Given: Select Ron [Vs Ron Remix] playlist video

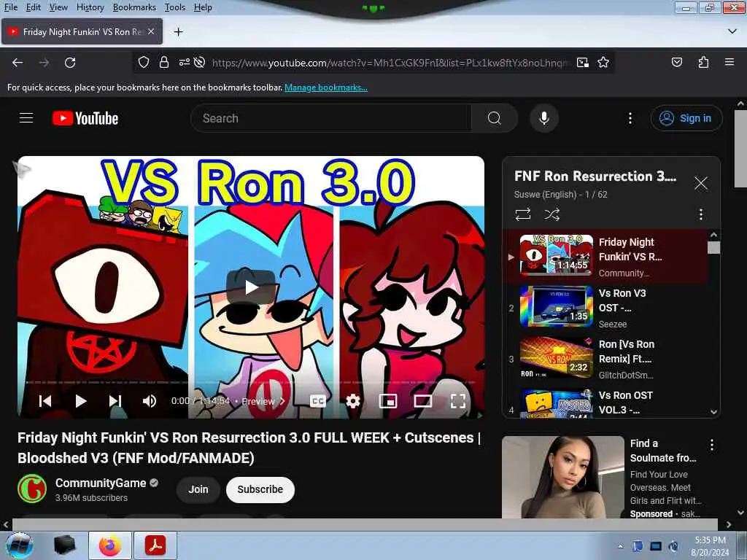Looking at the screenshot, I should [x=605, y=359].
